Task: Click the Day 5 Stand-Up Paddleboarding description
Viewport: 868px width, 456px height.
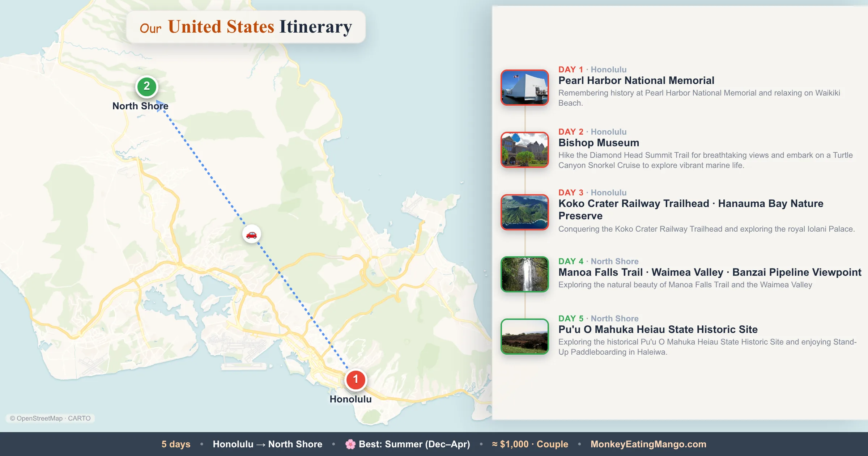Action: (707, 347)
